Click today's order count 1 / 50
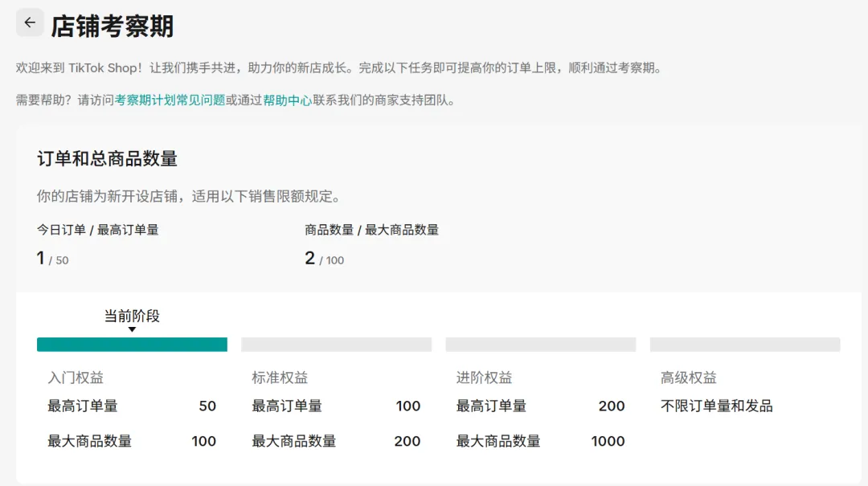The width and height of the screenshot is (868, 486). click(53, 259)
